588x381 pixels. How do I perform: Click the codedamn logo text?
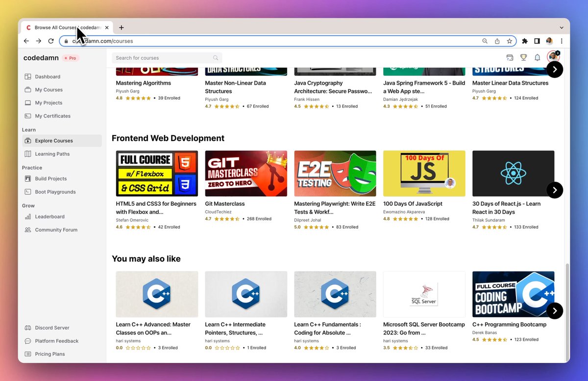tap(41, 58)
